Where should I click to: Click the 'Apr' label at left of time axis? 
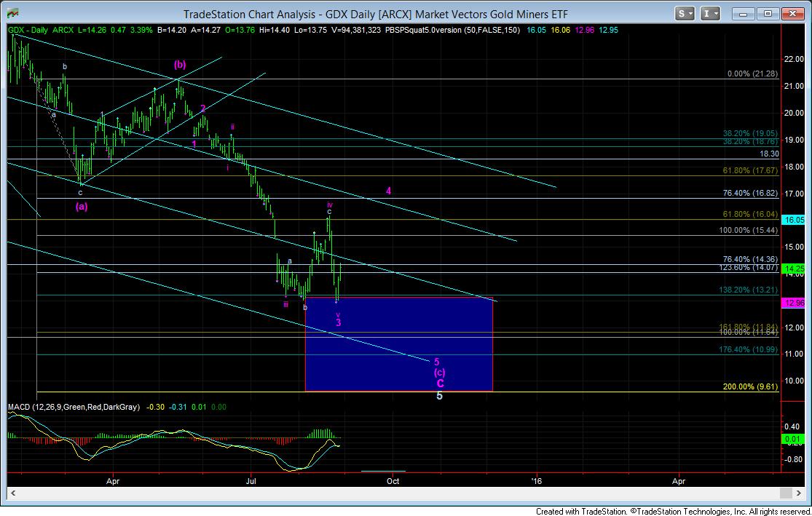(113, 481)
